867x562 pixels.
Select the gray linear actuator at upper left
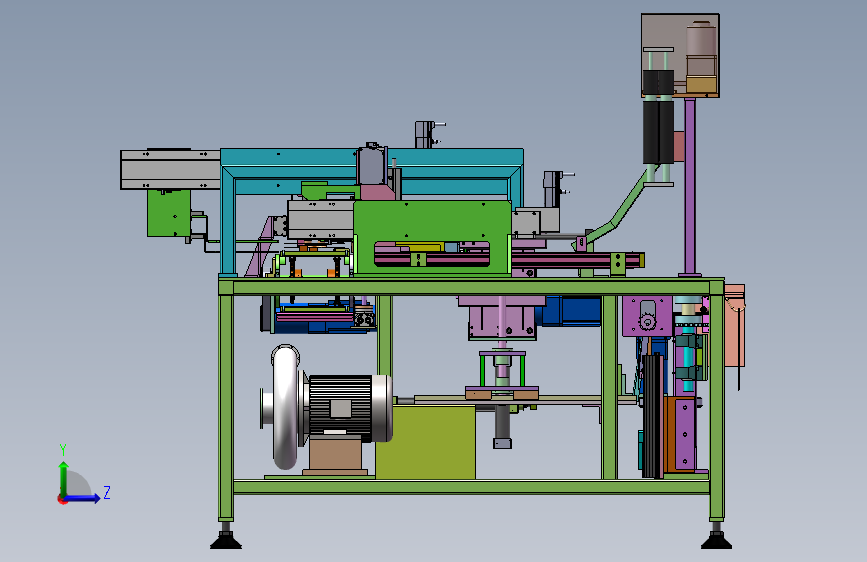point(170,169)
